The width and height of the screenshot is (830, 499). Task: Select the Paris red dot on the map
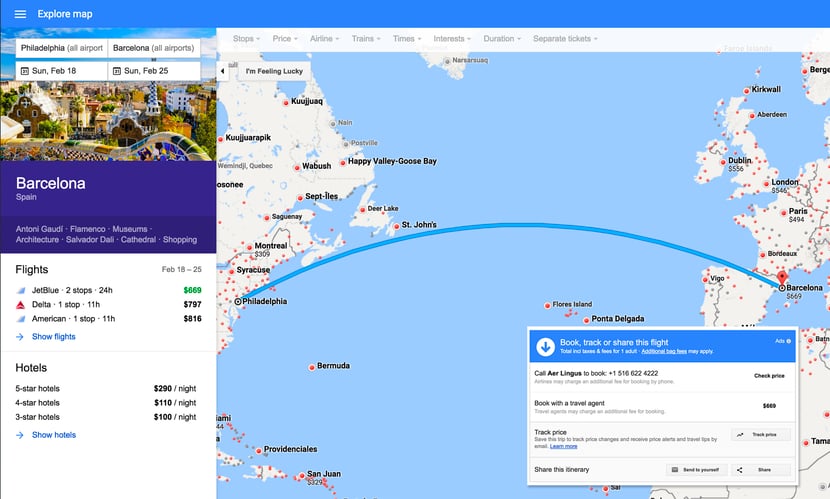784,213
